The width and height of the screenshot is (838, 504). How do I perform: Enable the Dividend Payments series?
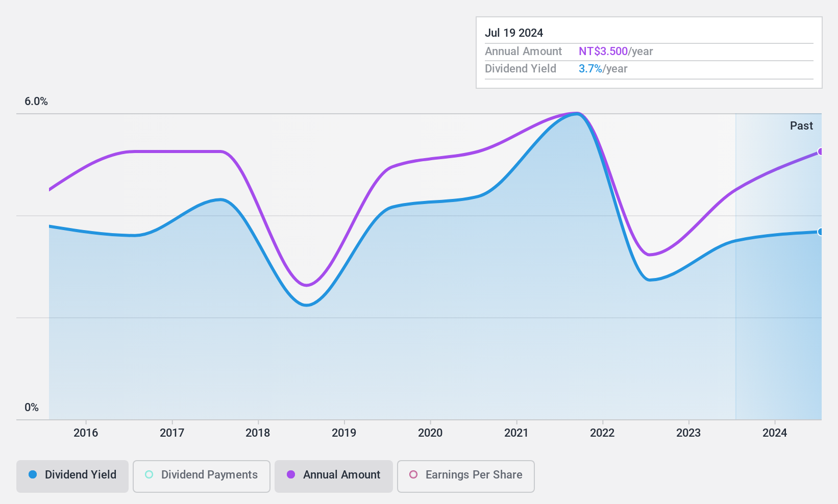tap(201, 476)
